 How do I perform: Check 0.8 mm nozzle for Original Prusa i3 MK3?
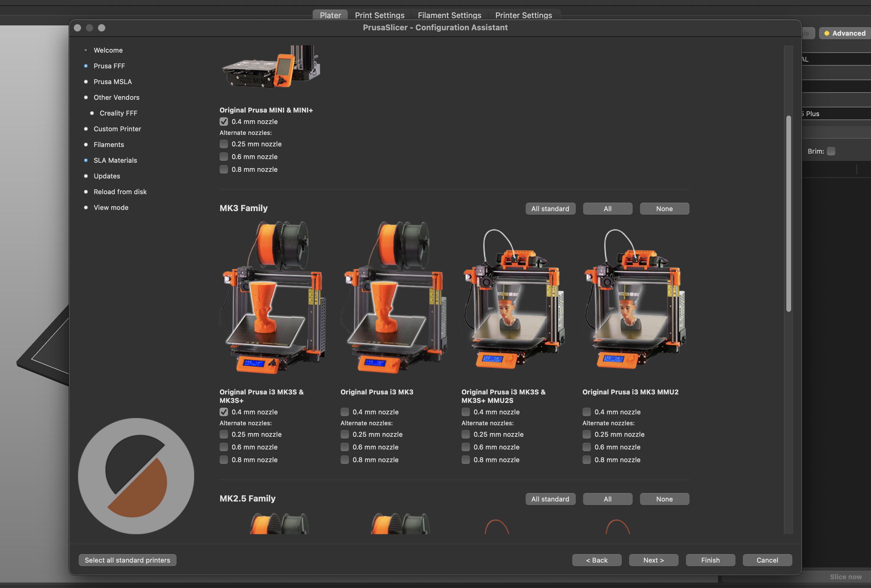pyautogui.click(x=345, y=460)
